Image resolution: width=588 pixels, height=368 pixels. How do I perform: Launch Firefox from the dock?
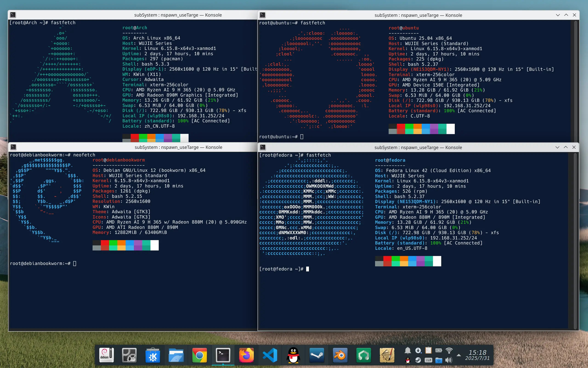(246, 355)
